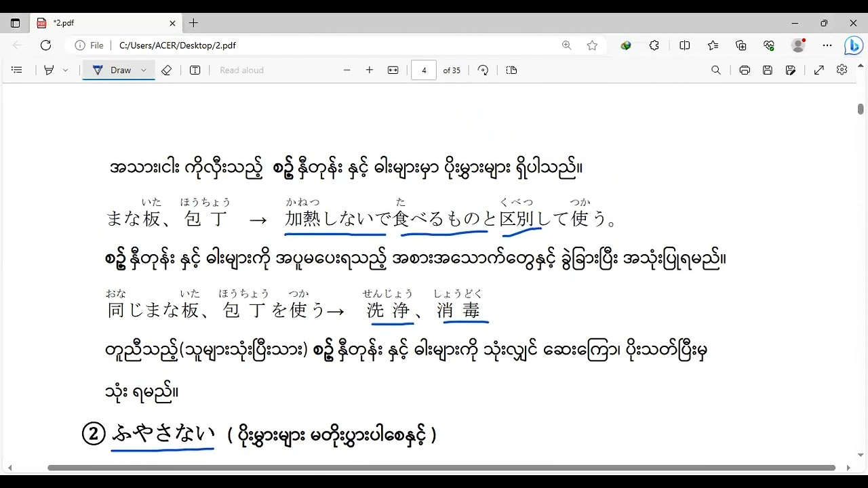This screenshot has height=488, width=868.
Task: Open Find search in PDF
Action: point(715,70)
